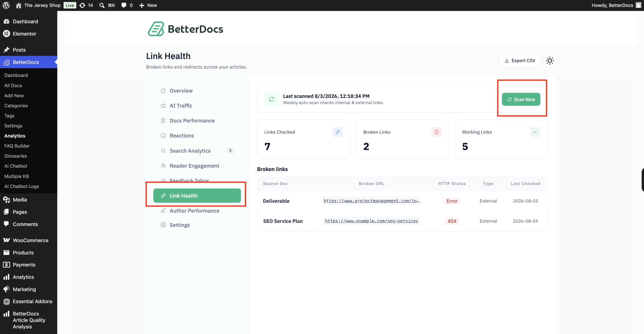This screenshot has width=644, height=334.
Task: Click the Last Checked column header
Action: pyautogui.click(x=526, y=183)
